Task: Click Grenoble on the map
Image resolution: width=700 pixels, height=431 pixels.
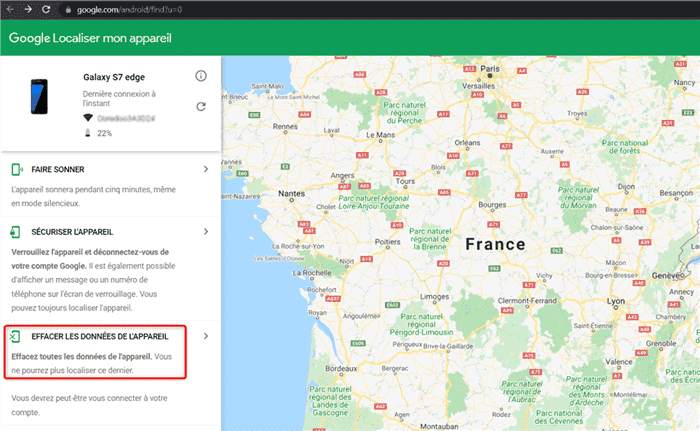Action: tap(661, 343)
